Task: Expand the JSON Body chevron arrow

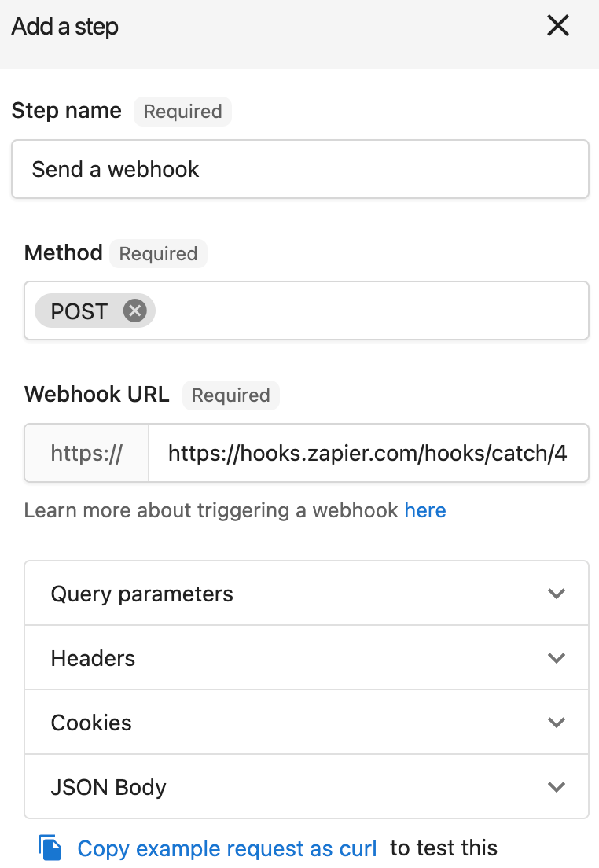Action: pyautogui.click(x=556, y=786)
